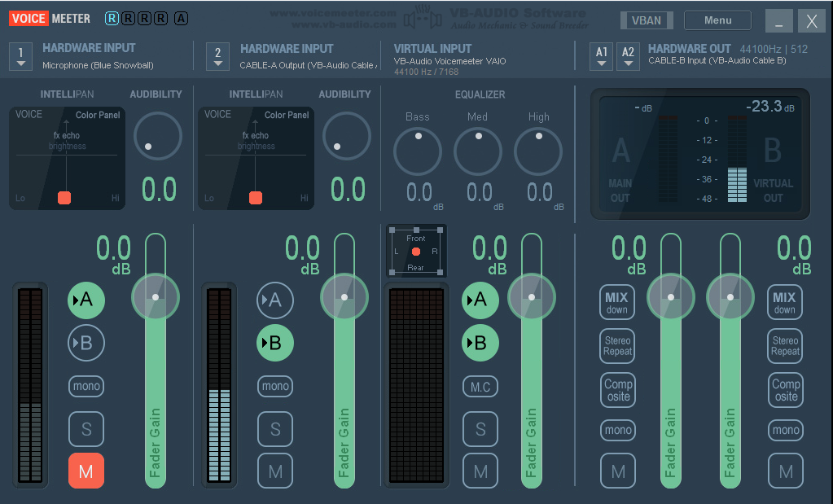833x504 pixels.
Task: Click Input 1 fader gain knob
Action: click(156, 297)
